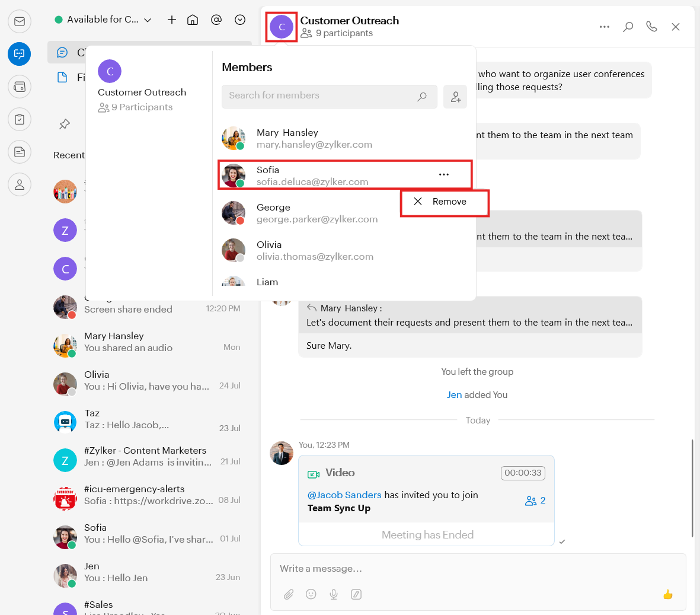Send a thumbs up reaction

click(x=668, y=594)
